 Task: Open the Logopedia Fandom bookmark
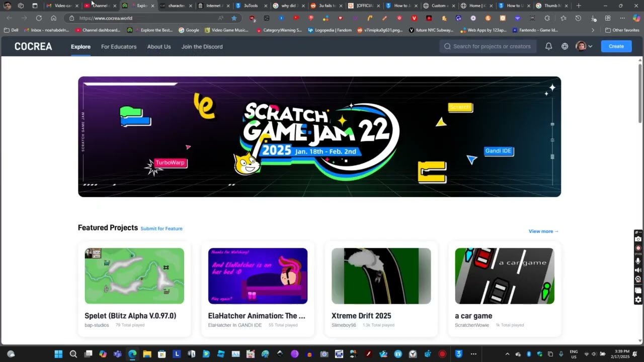point(330,30)
